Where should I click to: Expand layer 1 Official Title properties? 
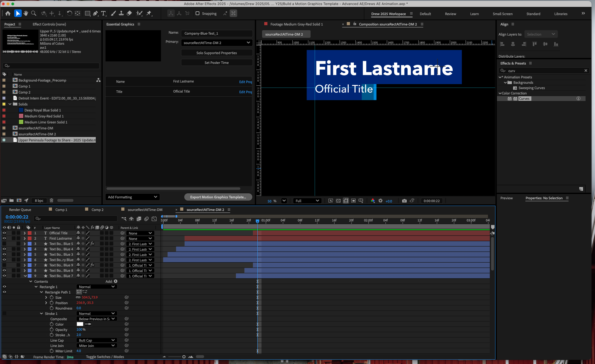[x=25, y=233]
